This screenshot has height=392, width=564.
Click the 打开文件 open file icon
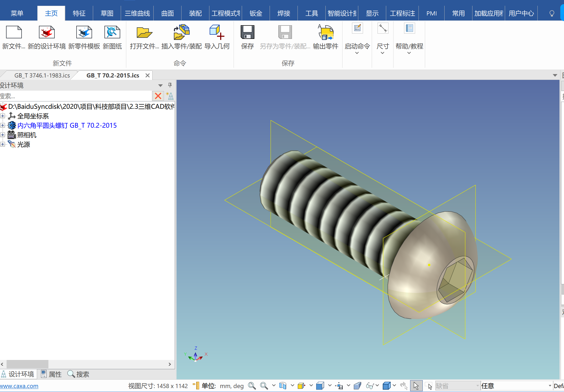coord(144,32)
